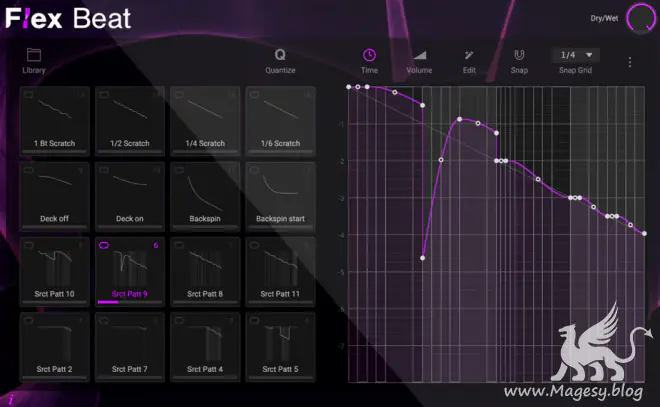Select the 1 Bt Scratch preset
This screenshot has height=407, width=660.
pyautogui.click(x=55, y=121)
